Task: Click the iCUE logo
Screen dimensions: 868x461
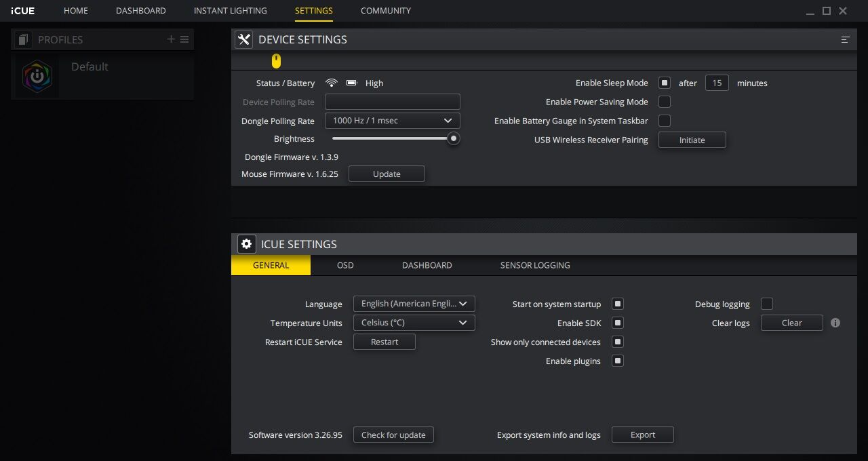Action: tap(22, 11)
